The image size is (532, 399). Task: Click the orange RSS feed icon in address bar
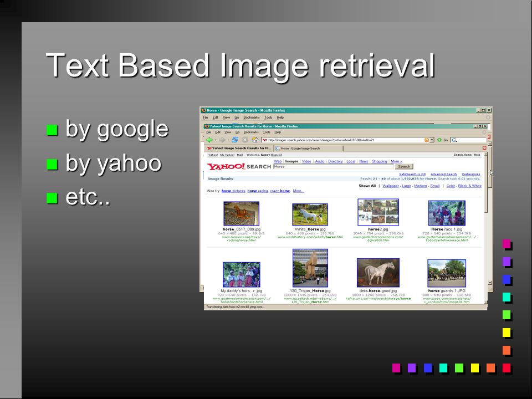pos(427,140)
